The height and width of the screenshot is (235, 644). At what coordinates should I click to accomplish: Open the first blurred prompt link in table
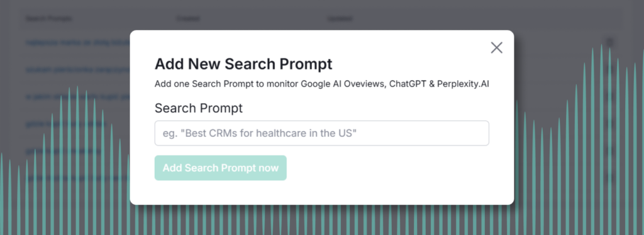(x=77, y=42)
